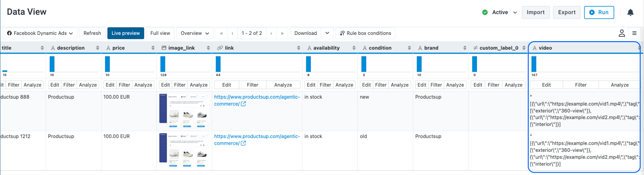Screen dimensions: 644x175
Task: Click the Download button
Action: tap(306, 33)
